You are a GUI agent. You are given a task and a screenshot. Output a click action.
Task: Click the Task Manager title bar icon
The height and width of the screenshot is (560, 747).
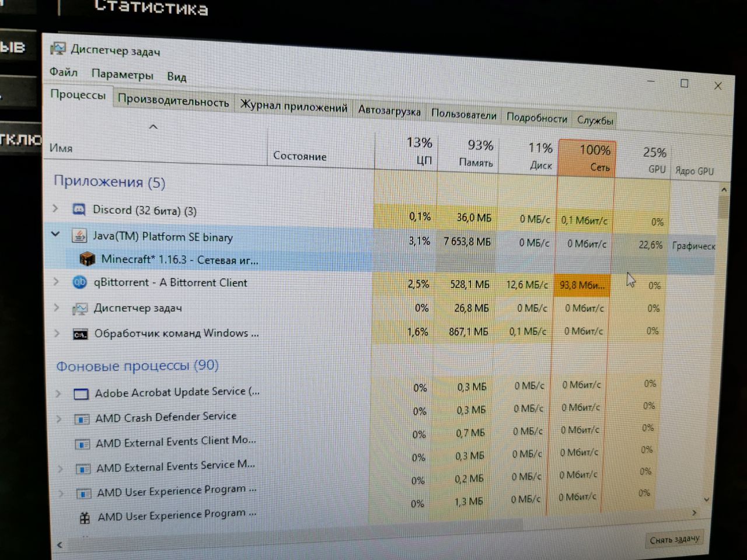point(58,48)
